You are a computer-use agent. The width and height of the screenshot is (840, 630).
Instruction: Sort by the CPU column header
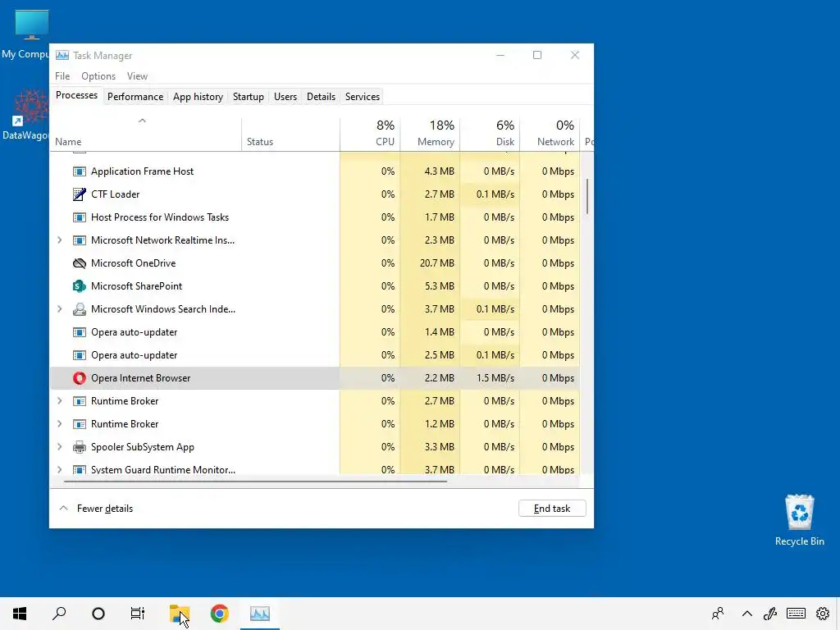370,134
